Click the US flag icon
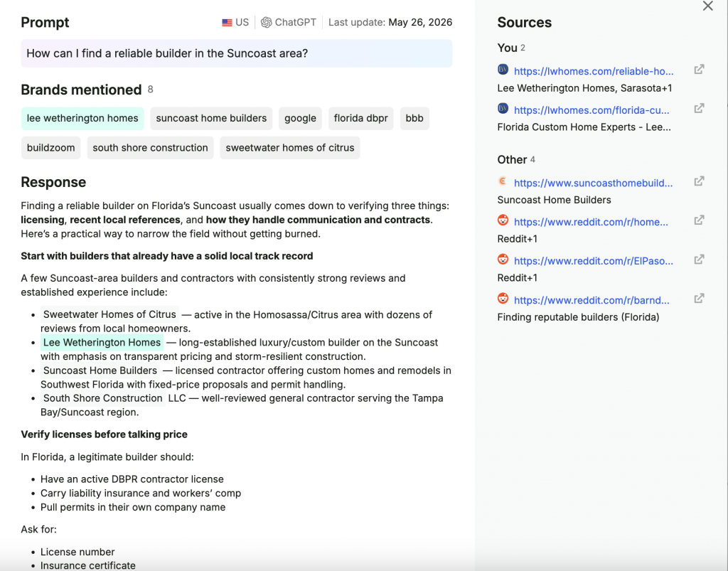 [x=227, y=23]
